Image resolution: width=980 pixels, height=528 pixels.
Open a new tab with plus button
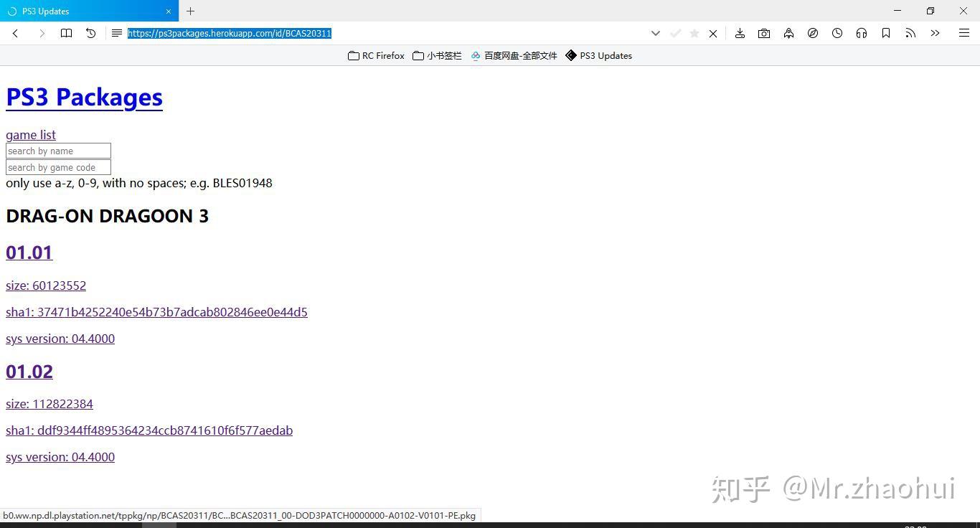(191, 11)
